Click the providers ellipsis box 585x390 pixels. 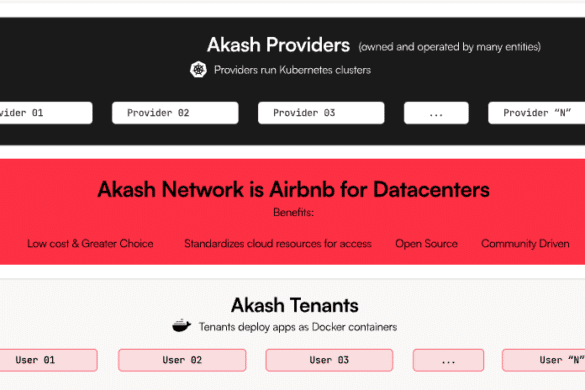[436, 113]
